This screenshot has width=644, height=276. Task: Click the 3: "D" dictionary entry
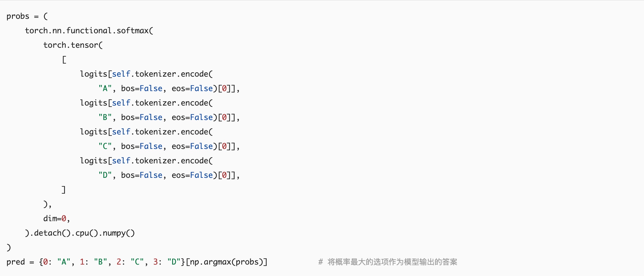pyautogui.click(x=165, y=262)
